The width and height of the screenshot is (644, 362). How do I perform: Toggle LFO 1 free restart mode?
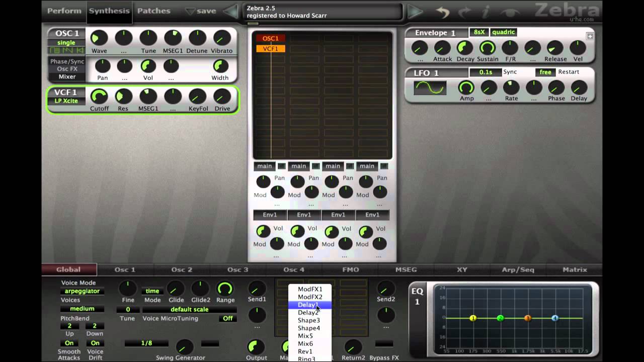545,72
